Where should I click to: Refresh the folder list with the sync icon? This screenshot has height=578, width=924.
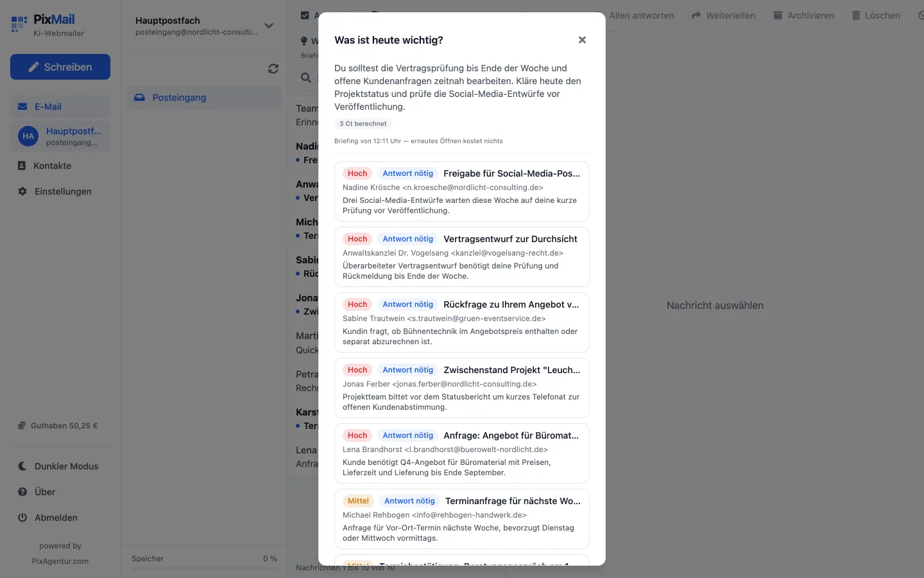[x=273, y=69]
